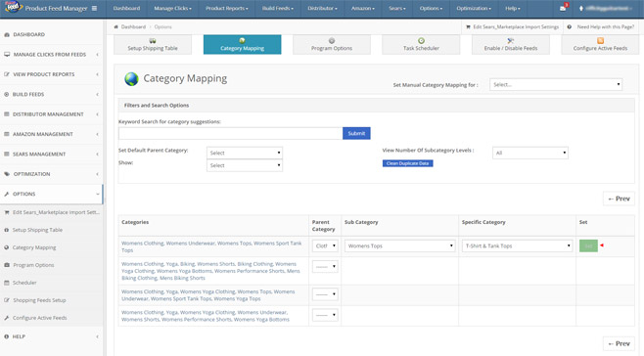The height and width of the screenshot is (356, 644).
Task: Open the Configure Active Feeds RSS tile
Action: tap(600, 44)
